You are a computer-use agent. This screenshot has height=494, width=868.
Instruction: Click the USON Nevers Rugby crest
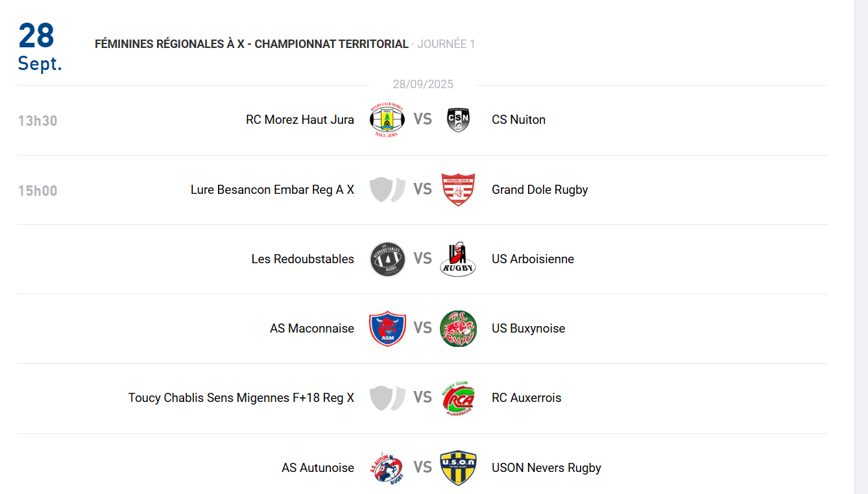tap(458, 468)
